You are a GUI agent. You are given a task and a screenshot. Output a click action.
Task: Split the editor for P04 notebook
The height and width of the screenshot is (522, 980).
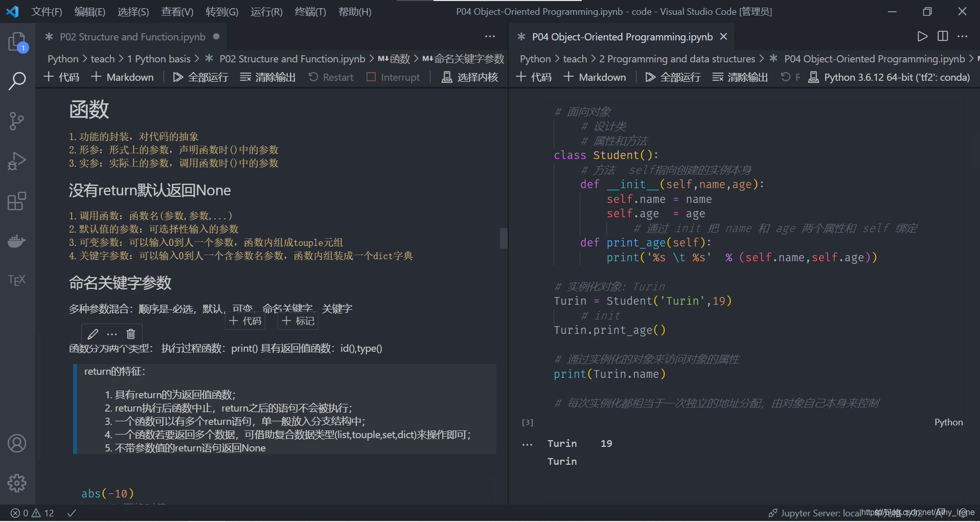point(942,36)
